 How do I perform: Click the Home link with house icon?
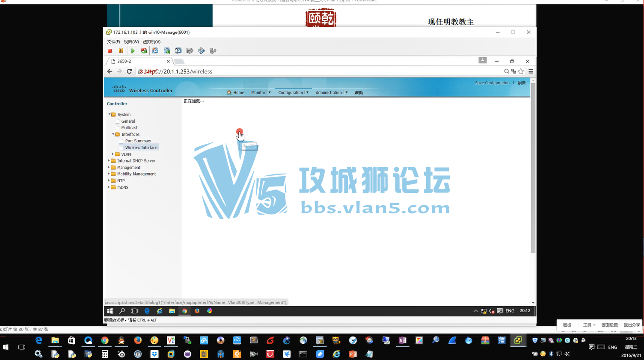[x=235, y=92]
